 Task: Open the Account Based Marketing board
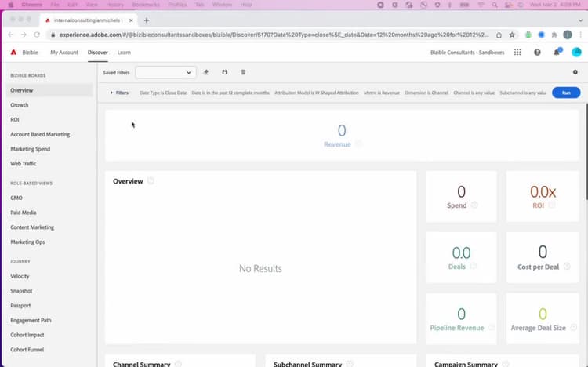point(40,134)
